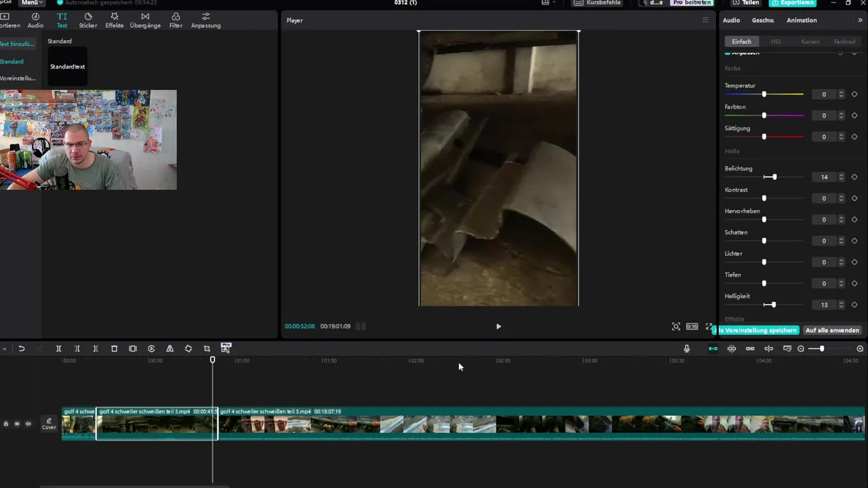
Task: Split the clip at the playhead
Action: (58, 348)
